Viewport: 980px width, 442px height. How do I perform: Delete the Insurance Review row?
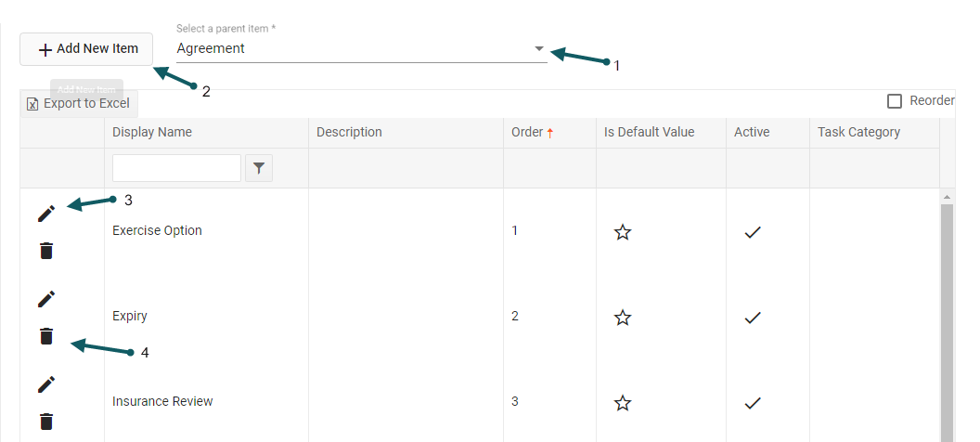[46, 422]
